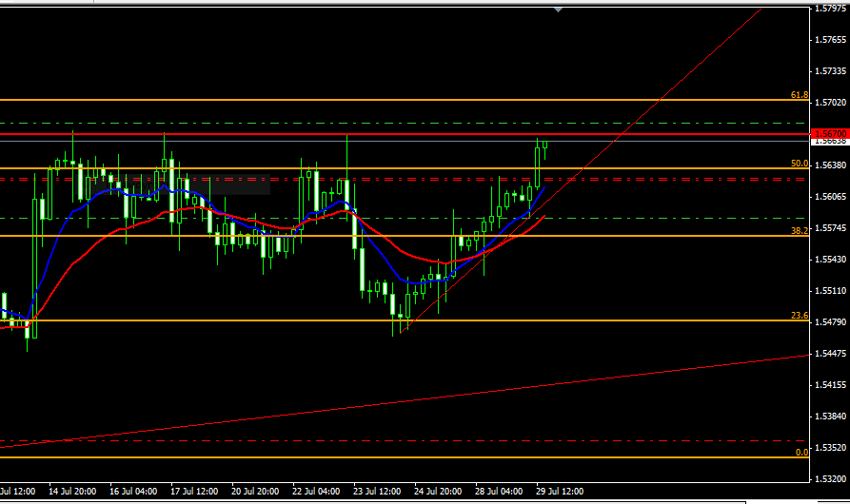Click the 1.56065 price scale value

pyautogui.click(x=830, y=197)
